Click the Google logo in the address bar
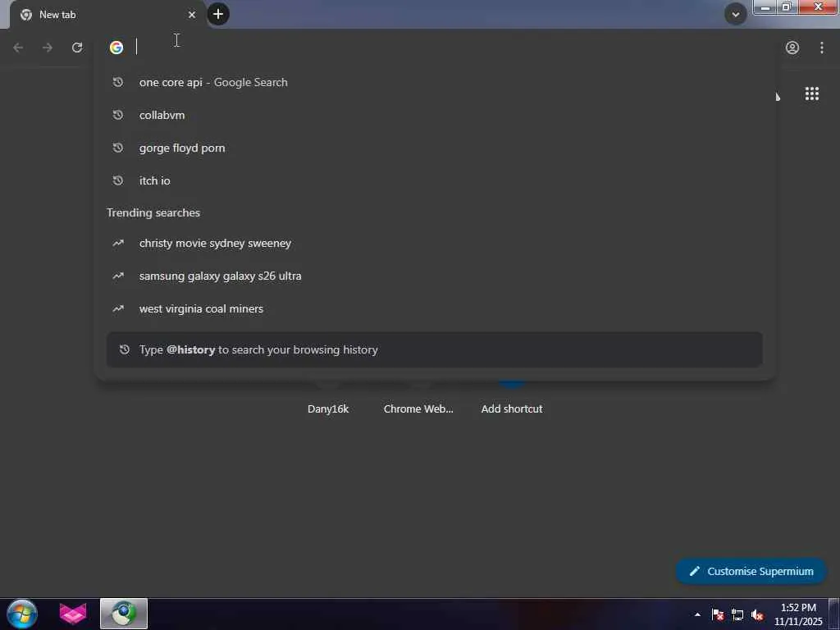Screen dimensions: 840x630 point(116,48)
